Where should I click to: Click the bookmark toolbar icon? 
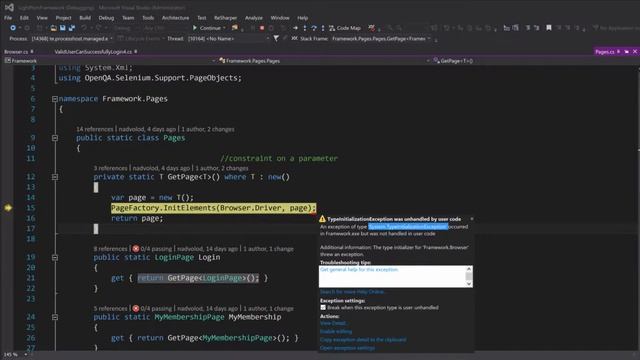pos(549,28)
